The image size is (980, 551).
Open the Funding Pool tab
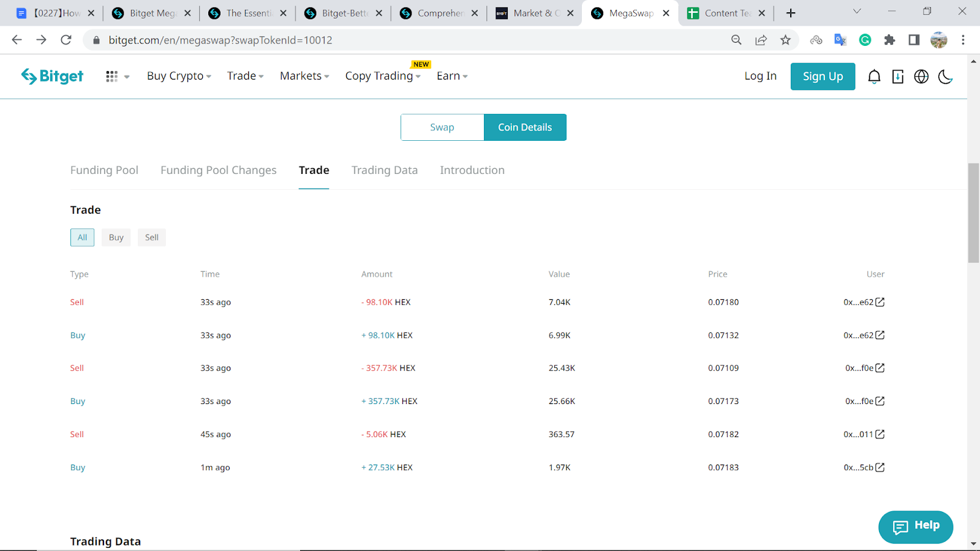click(x=104, y=170)
